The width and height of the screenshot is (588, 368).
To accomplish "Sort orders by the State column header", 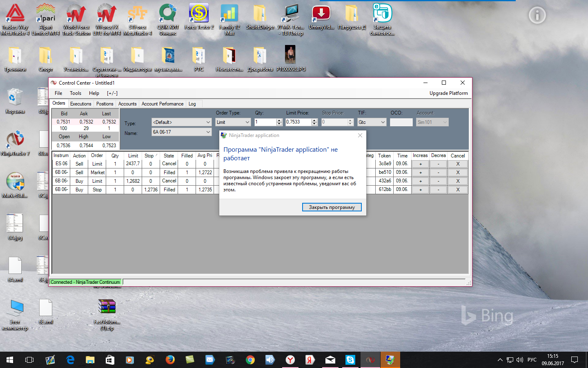I will click(x=169, y=156).
